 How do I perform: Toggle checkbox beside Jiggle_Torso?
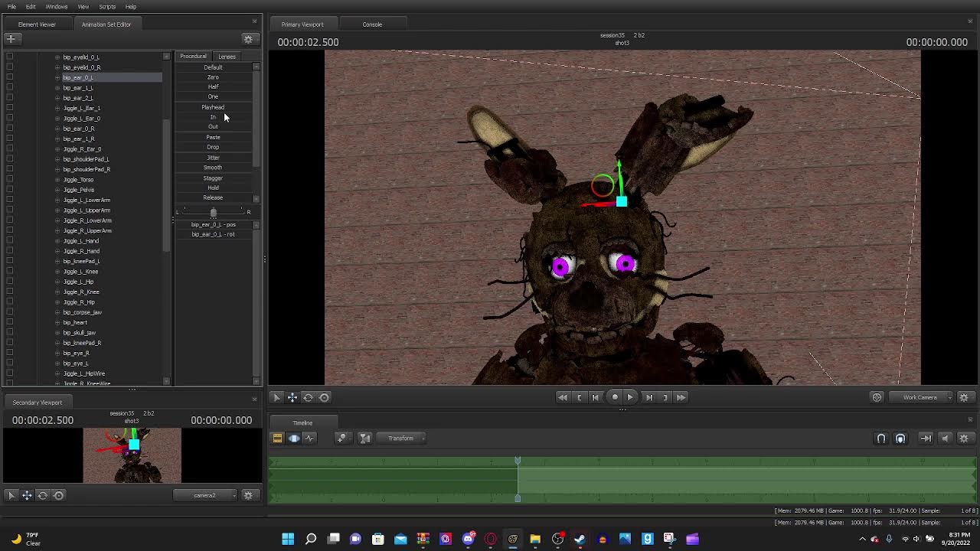coord(9,180)
